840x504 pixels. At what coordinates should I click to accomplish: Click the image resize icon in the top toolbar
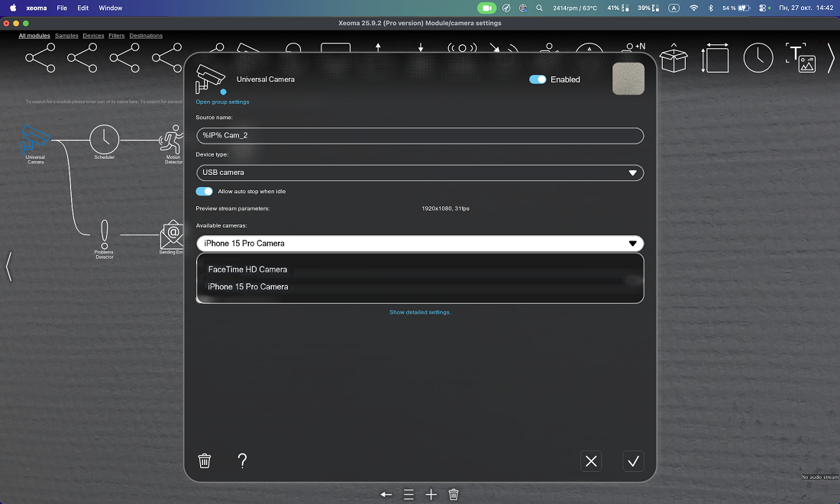(x=716, y=57)
